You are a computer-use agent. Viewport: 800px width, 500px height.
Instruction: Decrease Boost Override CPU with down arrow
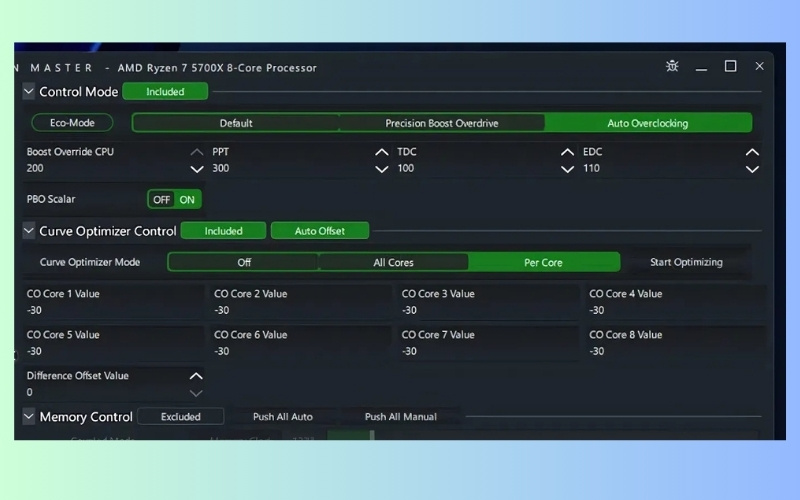pos(196,169)
